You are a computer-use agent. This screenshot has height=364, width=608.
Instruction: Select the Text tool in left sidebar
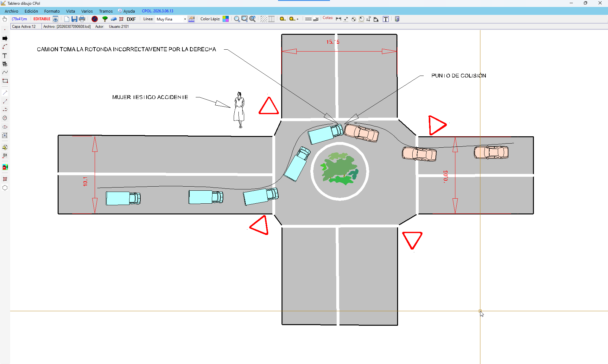click(x=5, y=56)
